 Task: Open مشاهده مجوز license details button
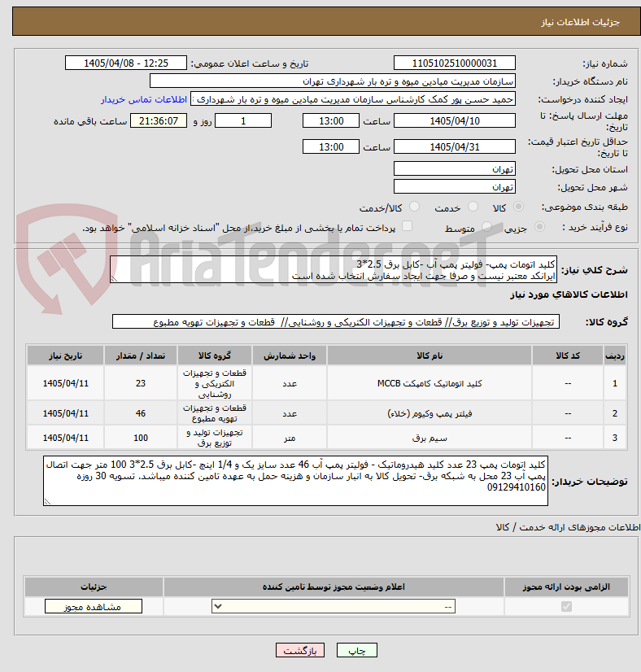pos(94,606)
